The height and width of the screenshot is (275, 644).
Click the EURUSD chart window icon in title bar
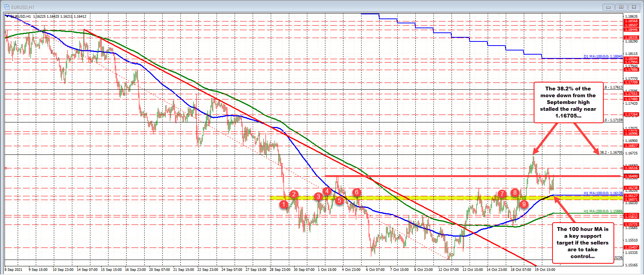pyautogui.click(x=6, y=7)
